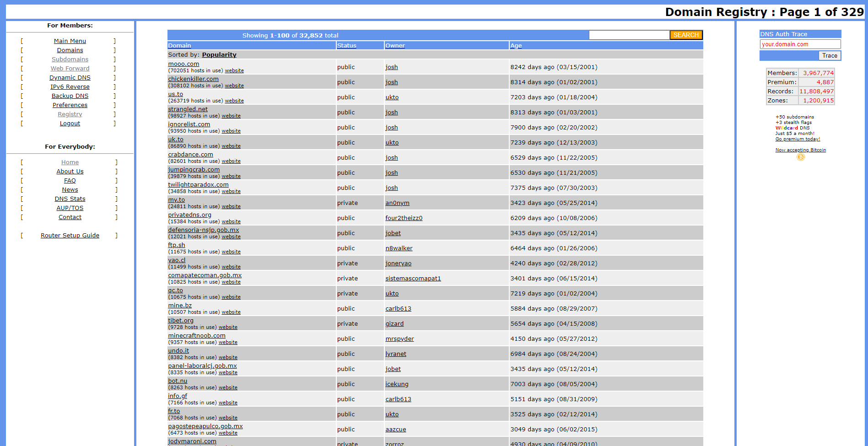The image size is (868, 446).
Task: Open Main Menu in members sidebar
Action: (x=70, y=41)
